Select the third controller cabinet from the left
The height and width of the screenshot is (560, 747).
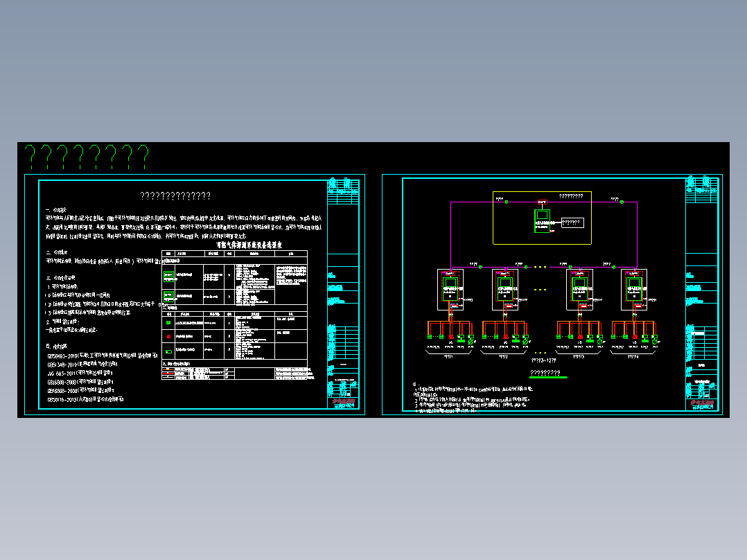coord(579,290)
